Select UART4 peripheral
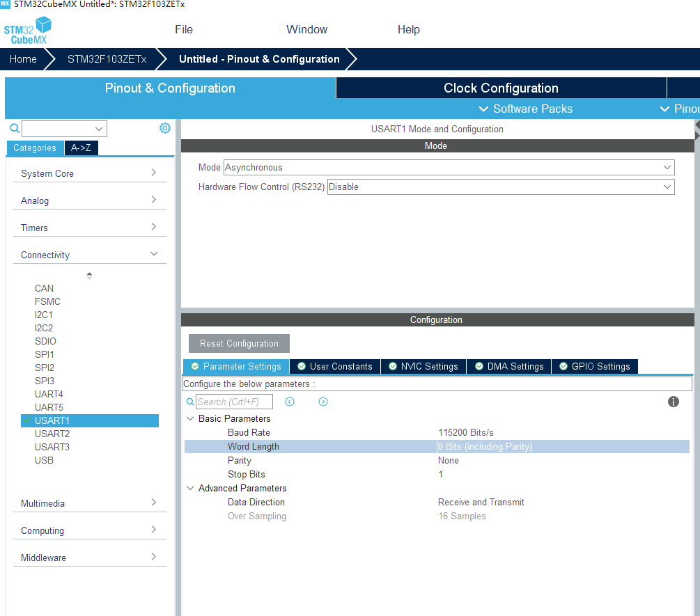Screen dimensions: 700x616 point(49,395)
